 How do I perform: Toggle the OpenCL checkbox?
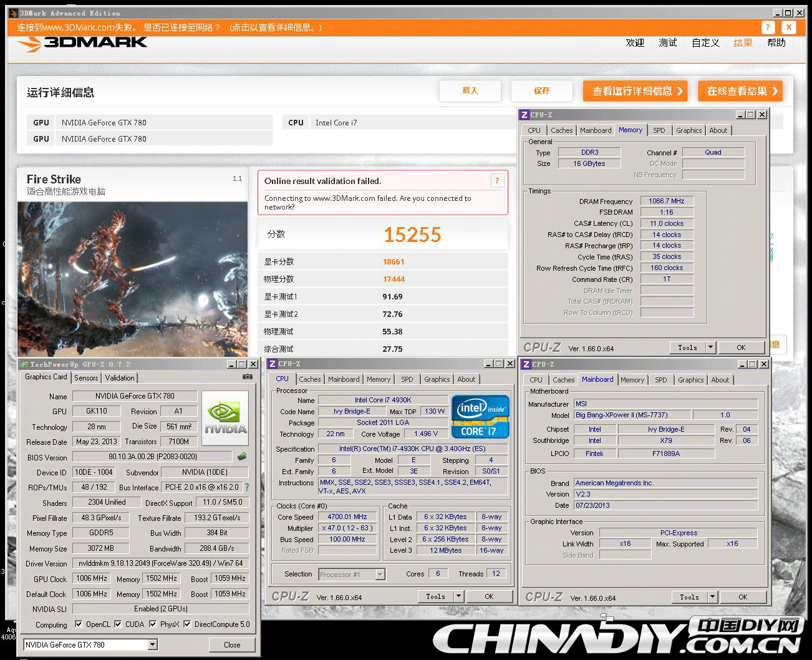(79, 624)
